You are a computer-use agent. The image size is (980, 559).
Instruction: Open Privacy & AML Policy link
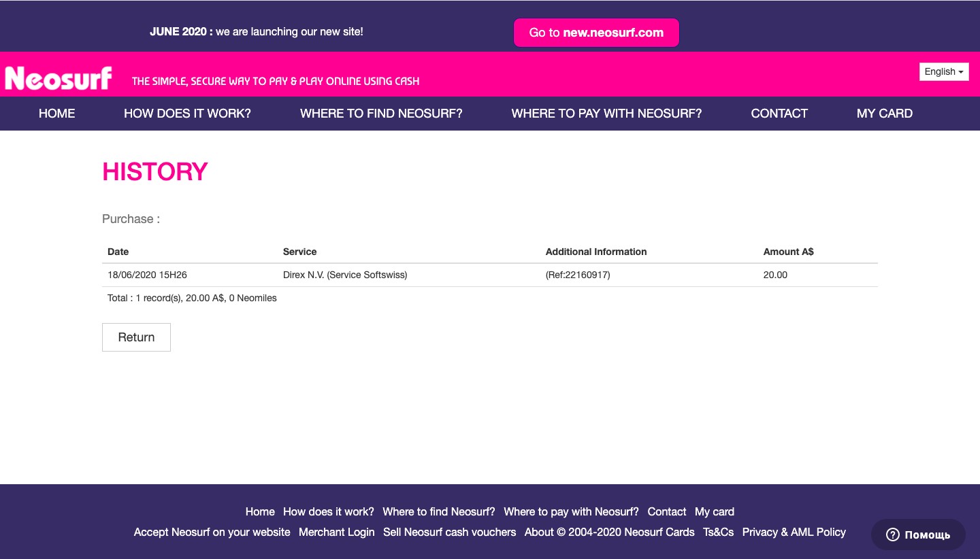(x=794, y=532)
